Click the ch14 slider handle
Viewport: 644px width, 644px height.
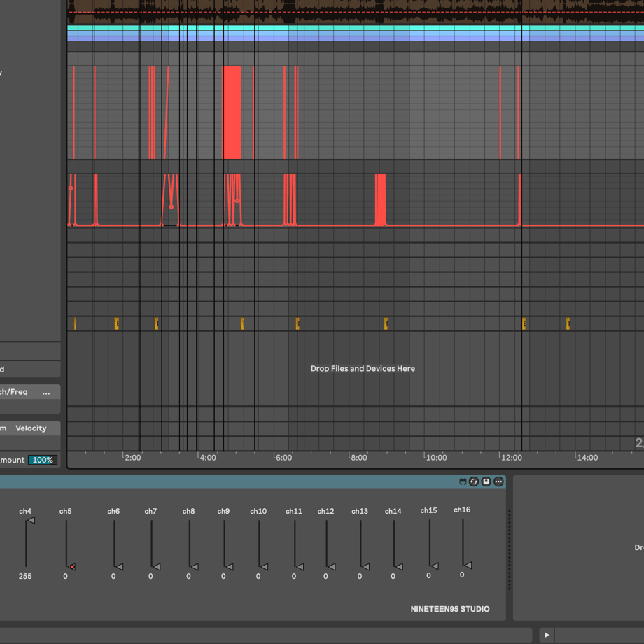pos(399,567)
